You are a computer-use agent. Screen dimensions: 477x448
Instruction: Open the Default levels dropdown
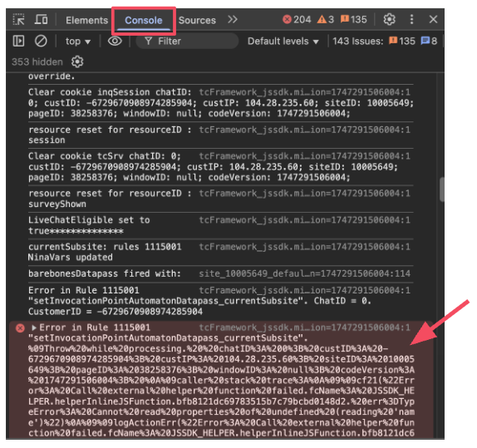pyautogui.click(x=283, y=41)
